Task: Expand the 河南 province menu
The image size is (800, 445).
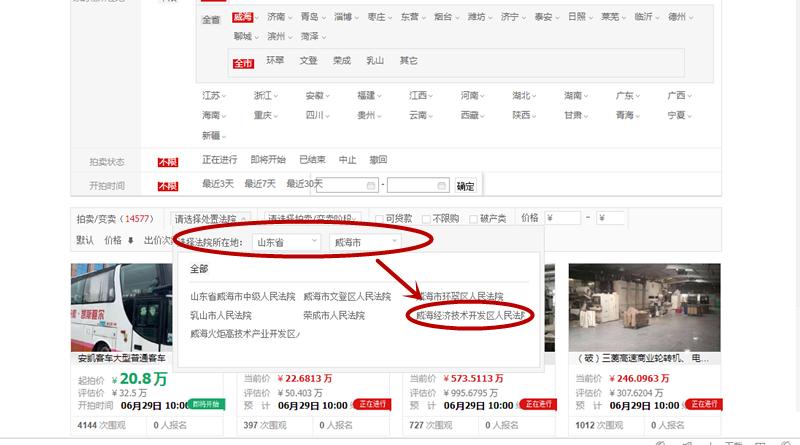Action: (x=472, y=95)
